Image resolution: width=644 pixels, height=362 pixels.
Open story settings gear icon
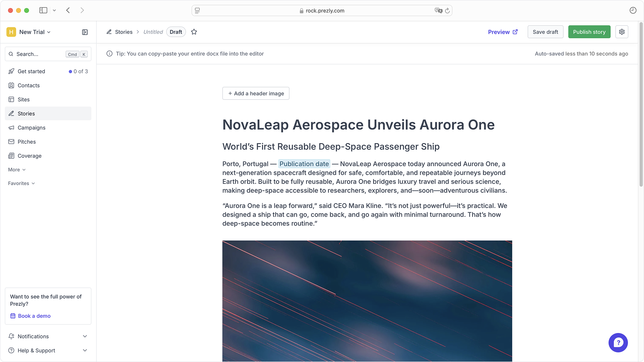tap(622, 32)
